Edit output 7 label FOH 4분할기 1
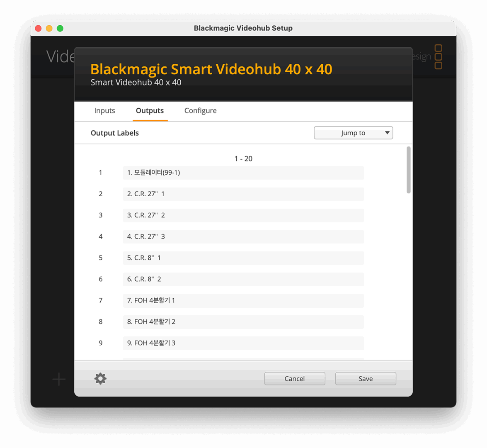This screenshot has height=448, width=487. pyautogui.click(x=243, y=300)
